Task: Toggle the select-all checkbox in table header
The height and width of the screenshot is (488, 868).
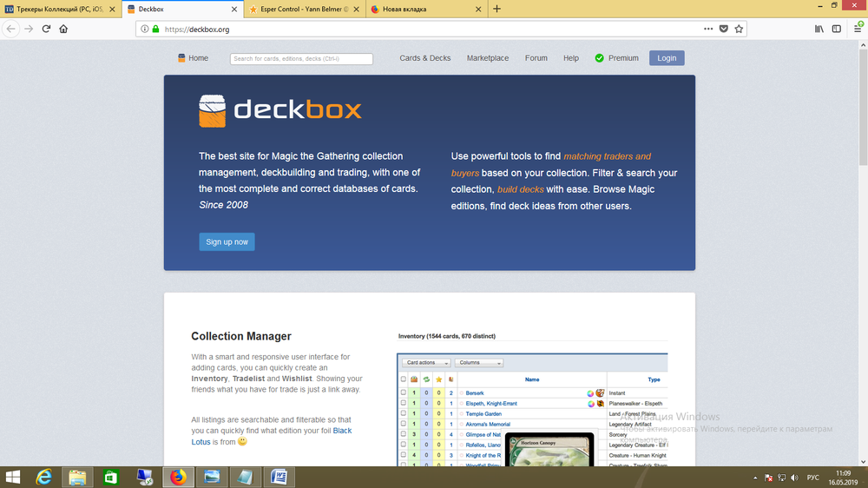Action: coord(403,379)
